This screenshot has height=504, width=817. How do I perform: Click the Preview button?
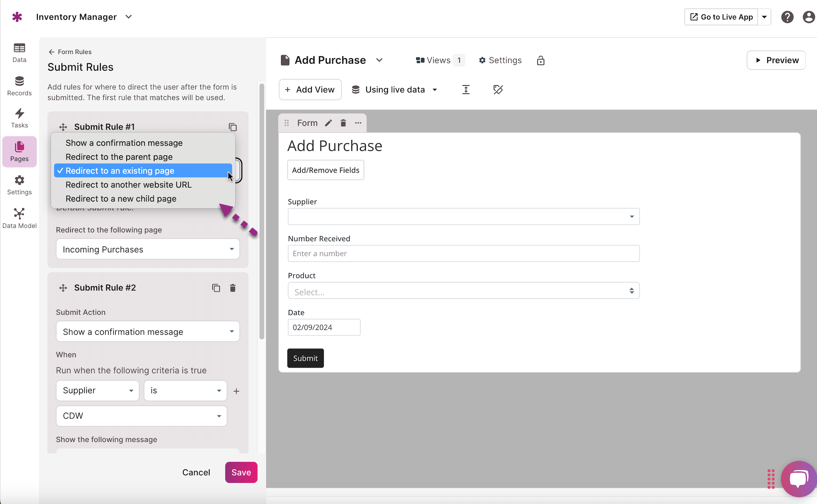pyautogui.click(x=776, y=60)
